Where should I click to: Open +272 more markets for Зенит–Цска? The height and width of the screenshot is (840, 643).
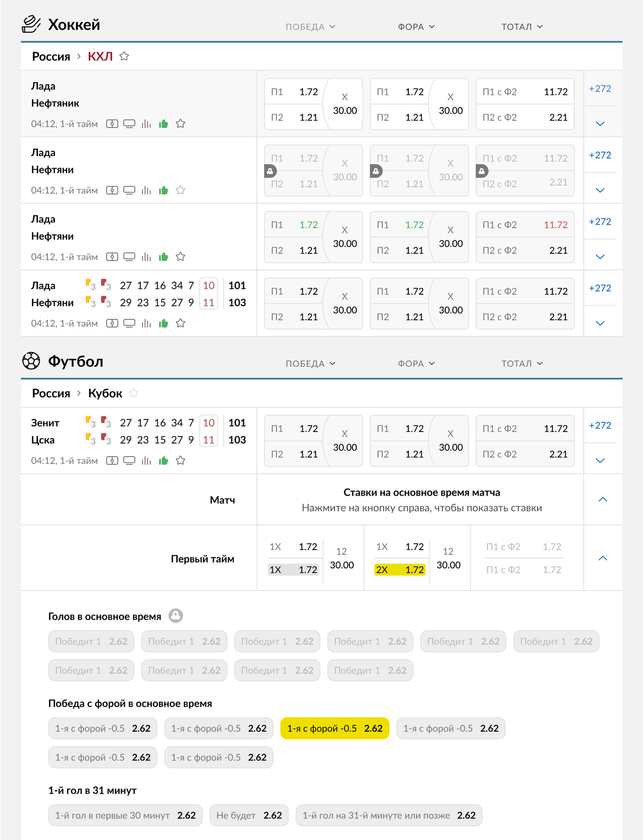coord(600,425)
